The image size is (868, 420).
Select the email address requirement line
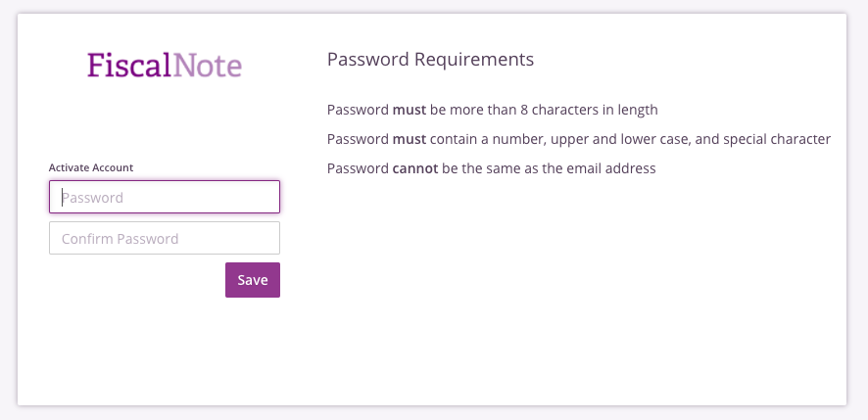point(491,168)
